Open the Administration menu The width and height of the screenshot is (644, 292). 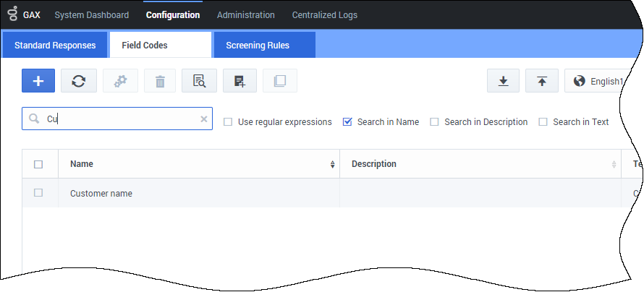click(x=246, y=15)
